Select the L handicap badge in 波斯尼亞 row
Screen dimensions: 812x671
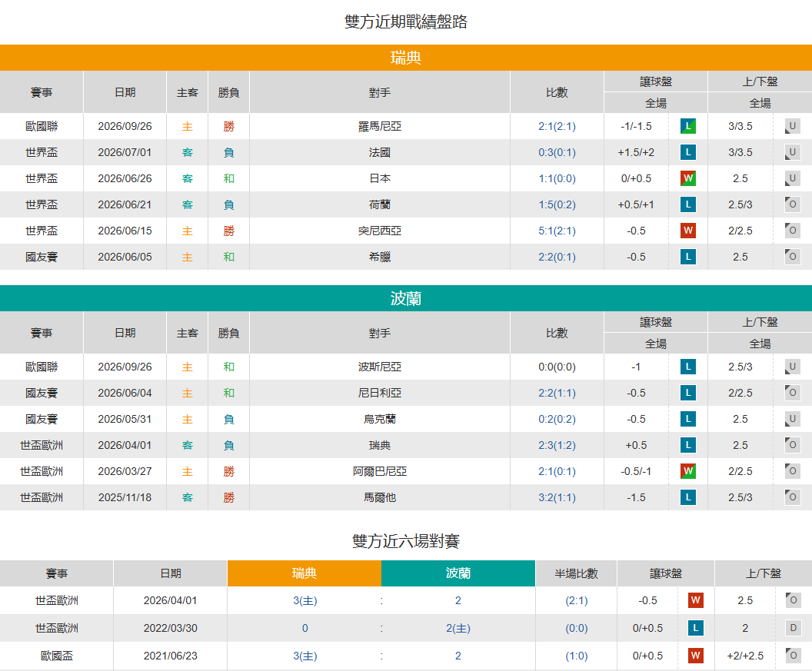tap(687, 367)
